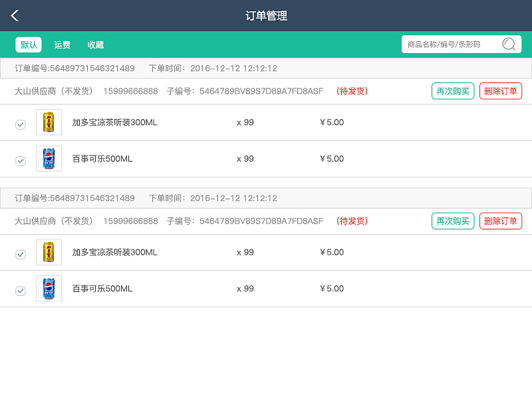
Task: Click the 订单管理 page title
Action: point(267,15)
